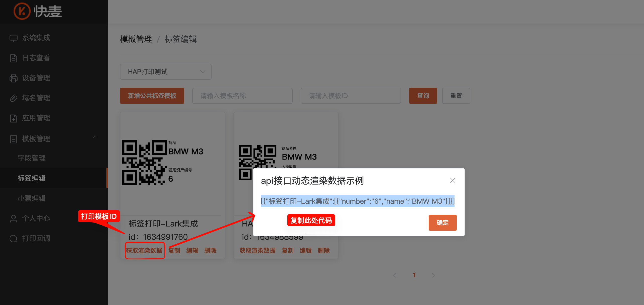Click the 打印回调 search icon
Image resolution: width=644 pixels, height=305 pixels.
[x=13, y=239]
